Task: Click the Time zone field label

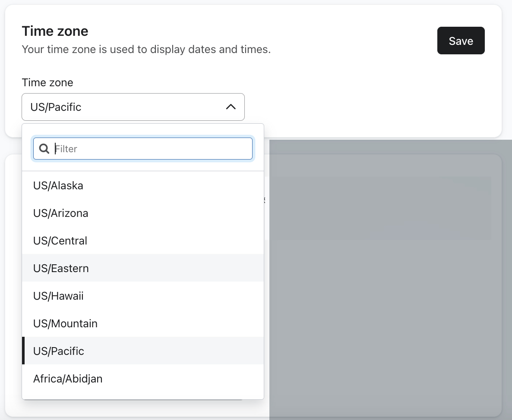Action: [x=47, y=82]
